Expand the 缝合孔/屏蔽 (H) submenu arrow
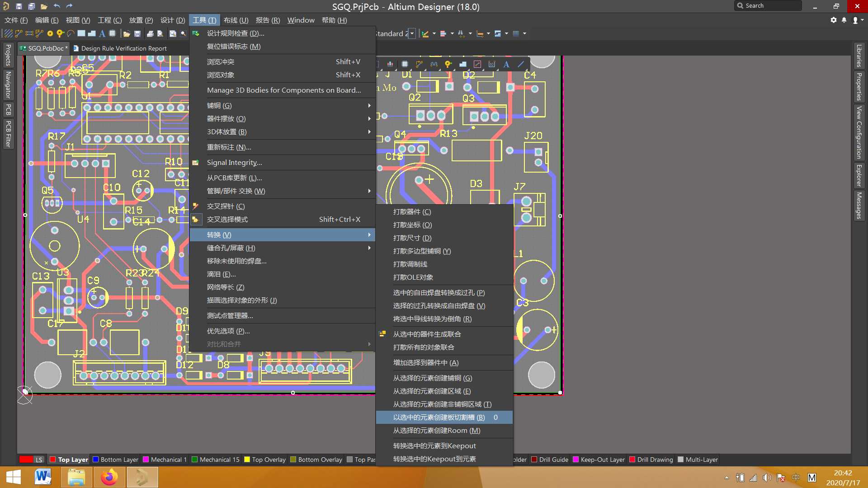Screen dimensions: 868x488 [369, 248]
